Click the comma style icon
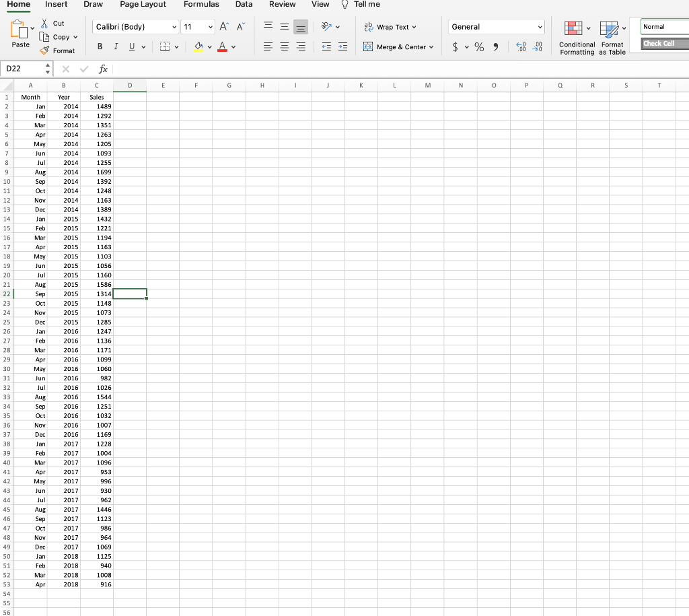 tap(497, 46)
